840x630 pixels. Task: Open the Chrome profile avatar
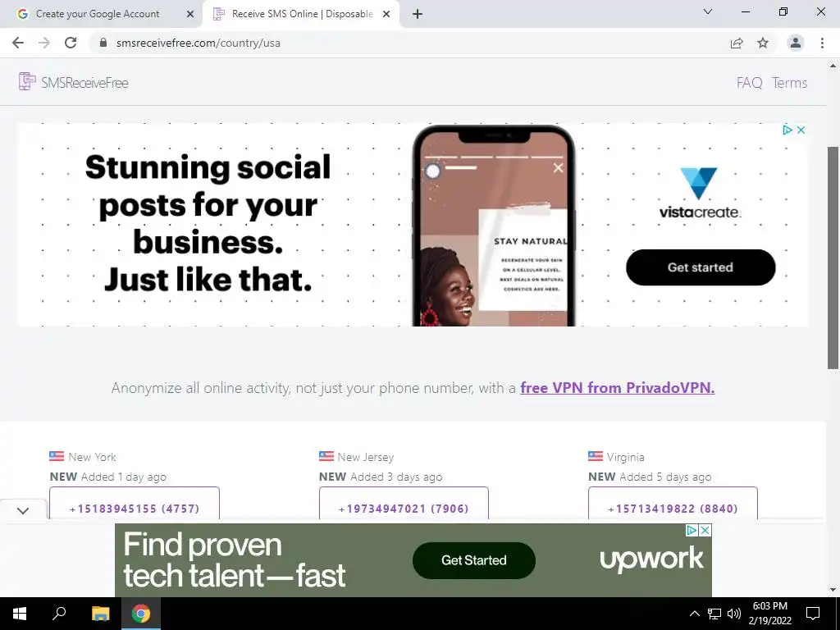tap(796, 43)
